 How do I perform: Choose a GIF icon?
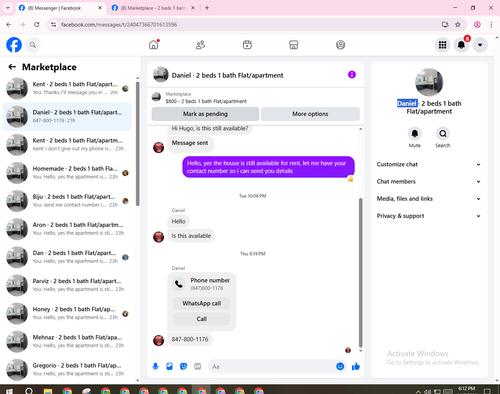[198, 367]
